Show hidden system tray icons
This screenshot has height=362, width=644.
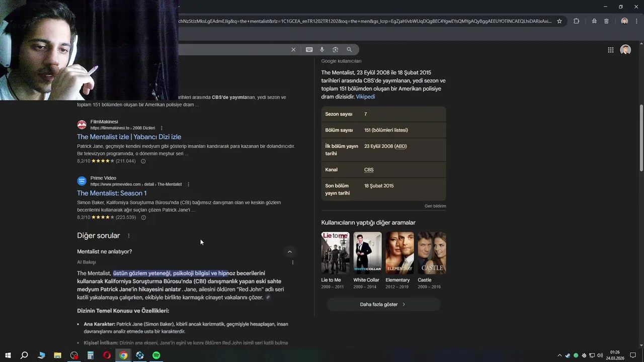tap(559, 355)
